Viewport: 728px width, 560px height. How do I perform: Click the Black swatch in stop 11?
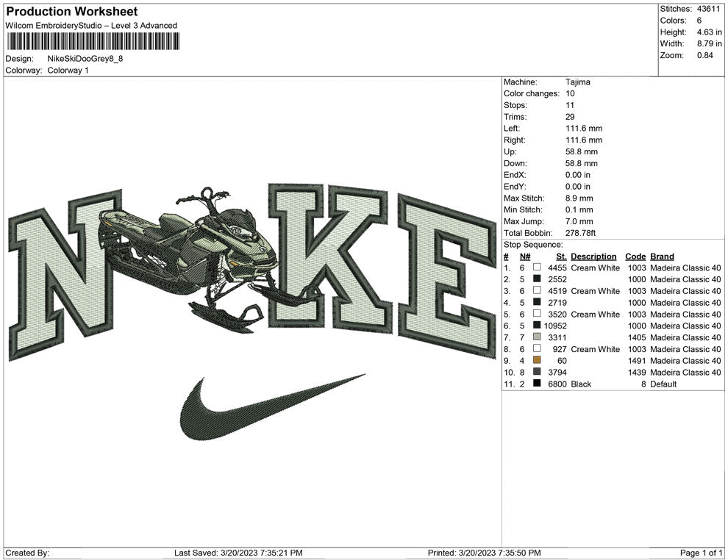coord(537,383)
